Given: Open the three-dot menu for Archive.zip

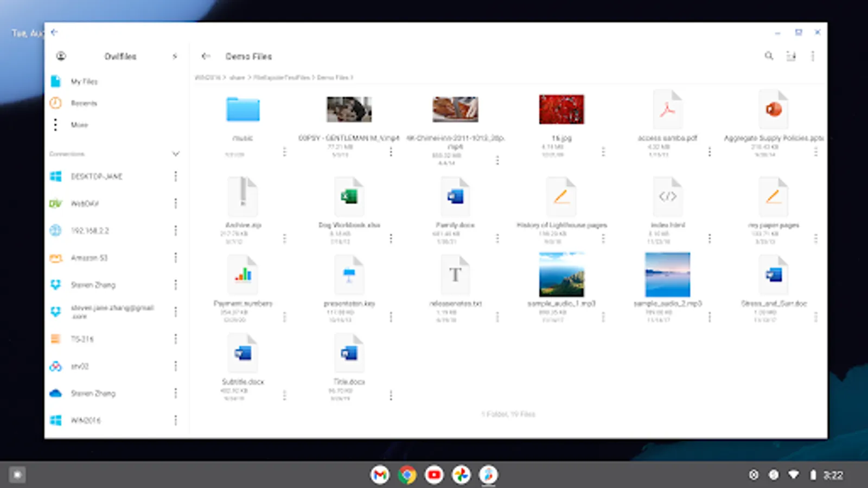Looking at the screenshot, I should 284,239.
